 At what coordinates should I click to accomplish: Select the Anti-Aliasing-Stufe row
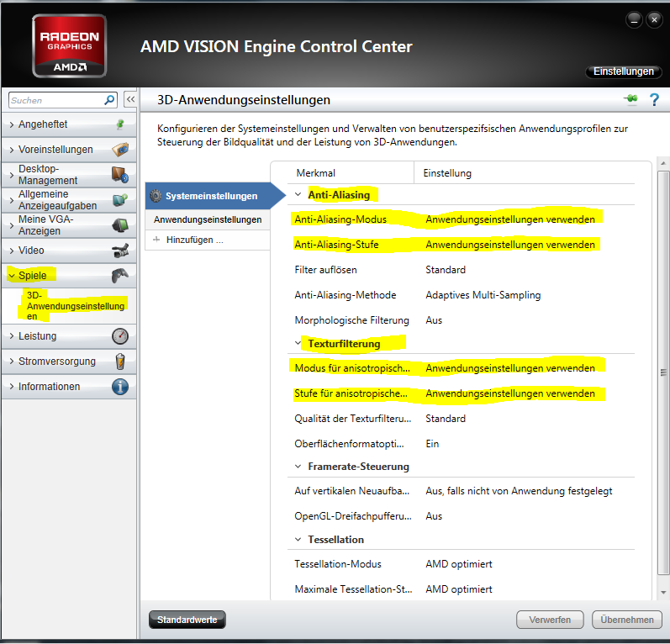click(462, 245)
